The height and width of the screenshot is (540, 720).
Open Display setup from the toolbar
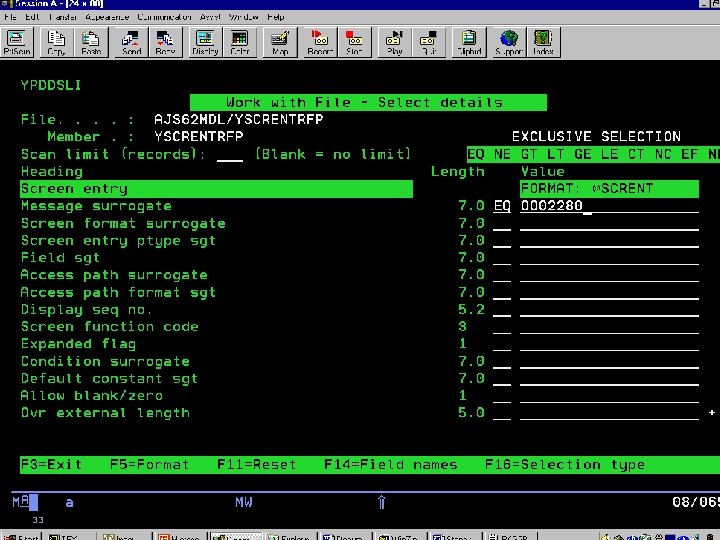point(205,42)
